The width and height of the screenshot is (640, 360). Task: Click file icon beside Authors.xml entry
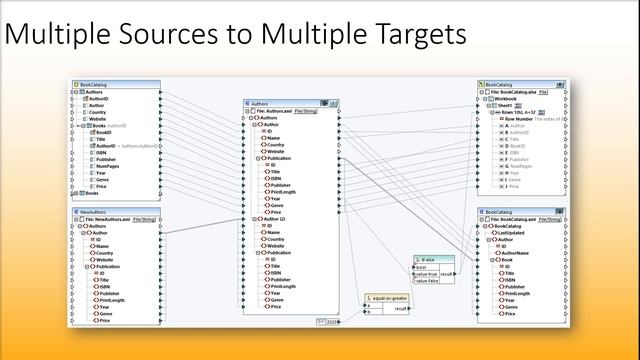point(253,111)
